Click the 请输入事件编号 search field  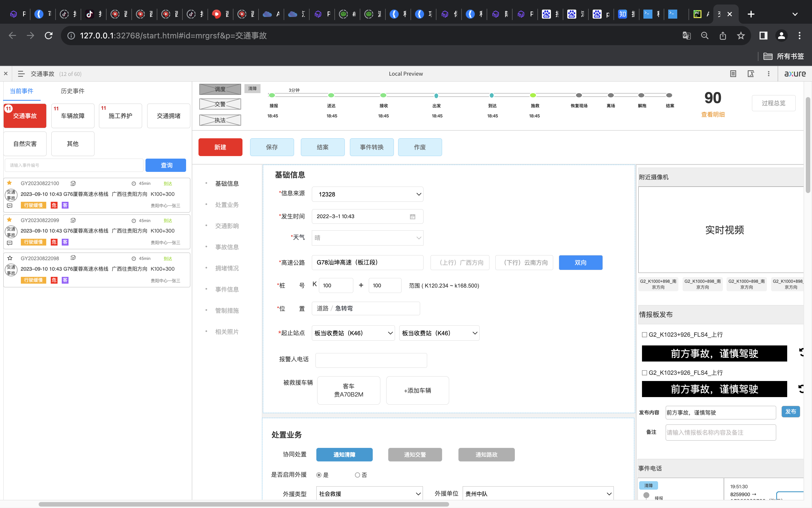(74, 165)
